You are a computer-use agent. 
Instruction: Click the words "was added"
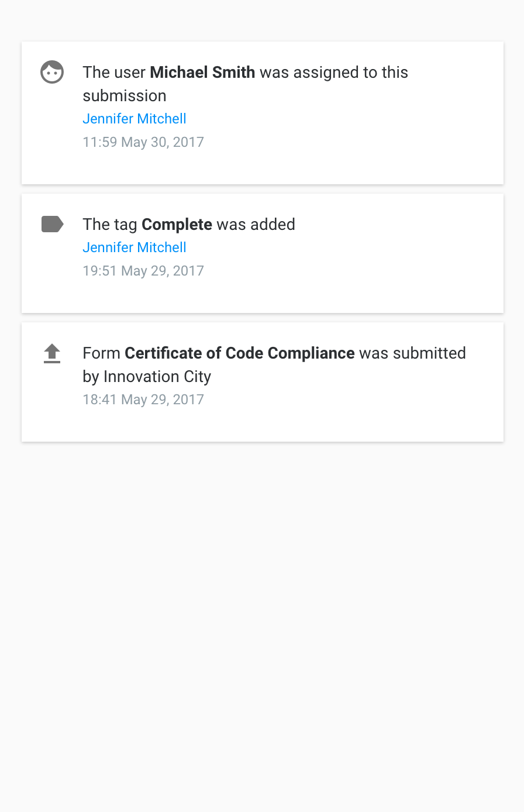pos(256,225)
